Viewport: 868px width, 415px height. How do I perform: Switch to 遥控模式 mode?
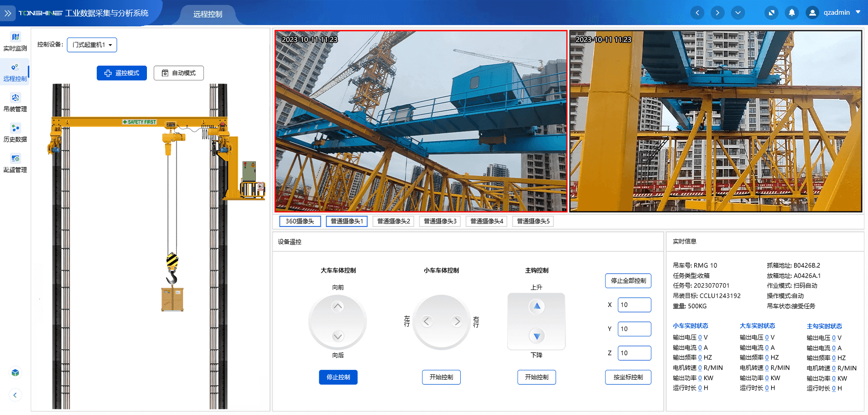pos(122,73)
